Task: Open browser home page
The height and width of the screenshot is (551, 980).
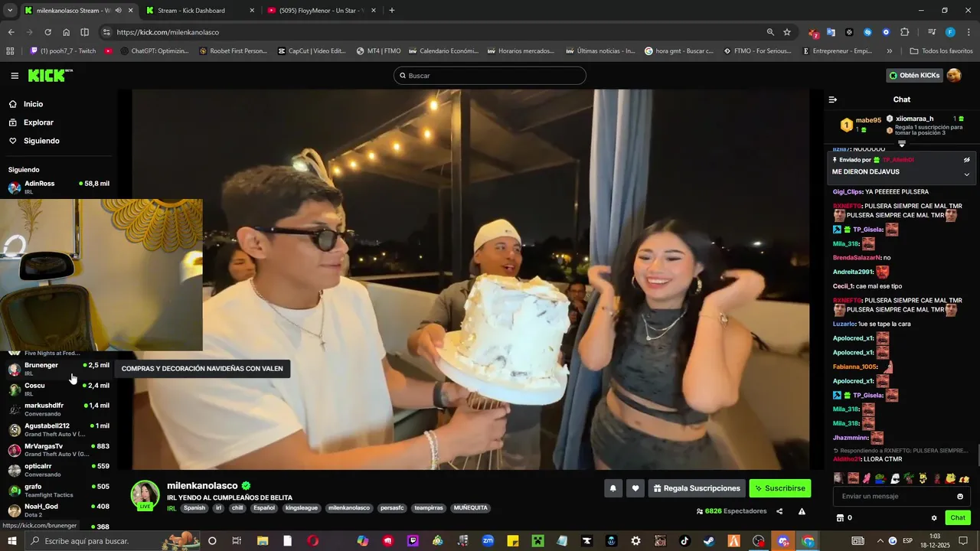Action: click(x=66, y=32)
